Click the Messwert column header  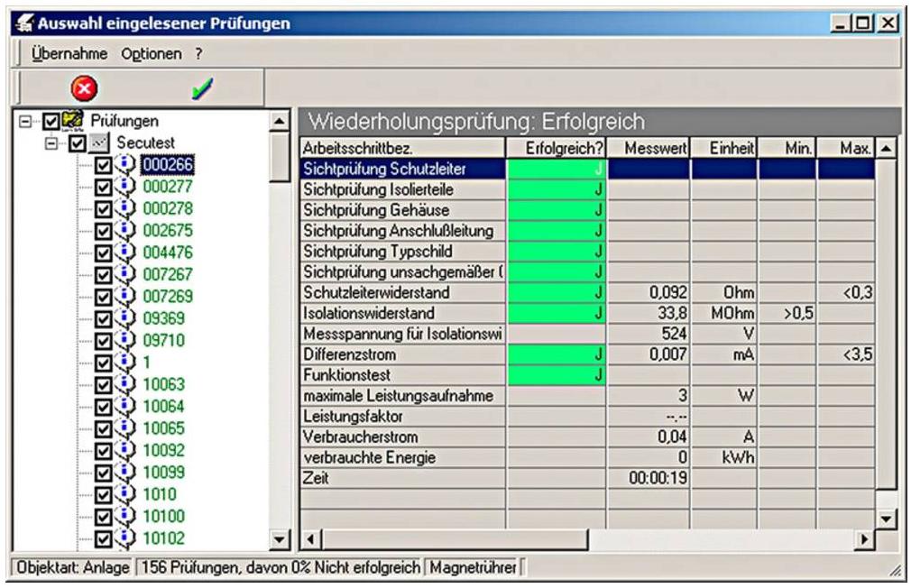pyautogui.click(x=649, y=147)
